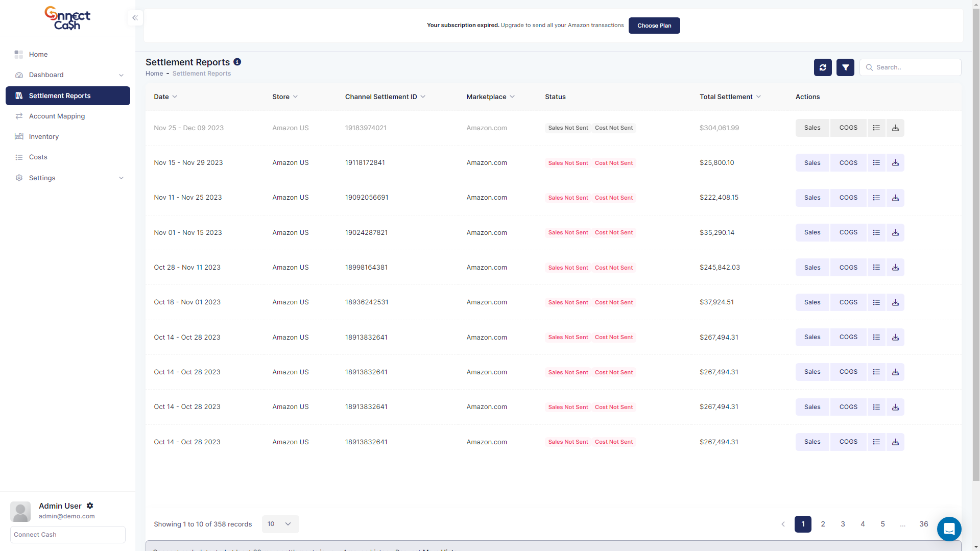Download the Nov 15 - Nov 29 settlement
The width and height of the screenshot is (980, 551).
(895, 163)
